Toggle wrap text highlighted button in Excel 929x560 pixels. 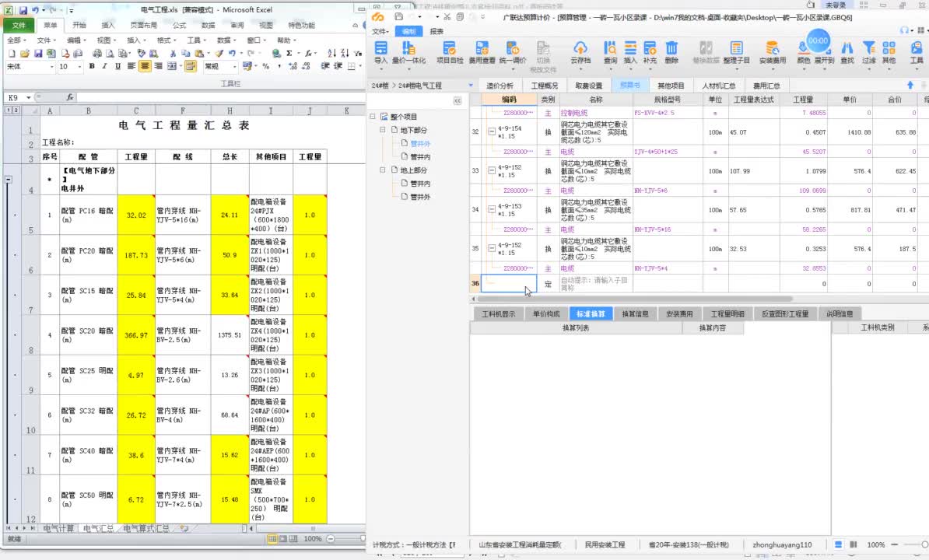coord(190,66)
